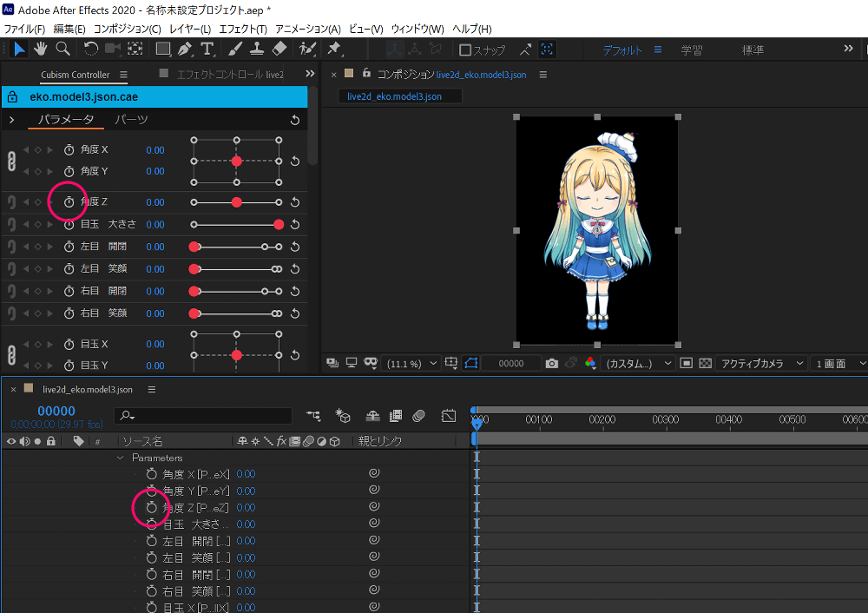Select the Hand tool
Viewport: 868px width, 613px height.
[x=41, y=49]
